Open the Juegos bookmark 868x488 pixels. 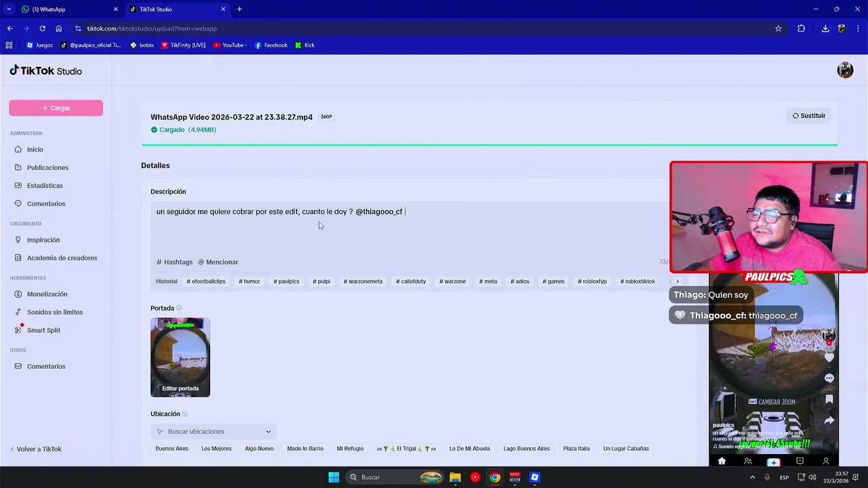point(39,45)
